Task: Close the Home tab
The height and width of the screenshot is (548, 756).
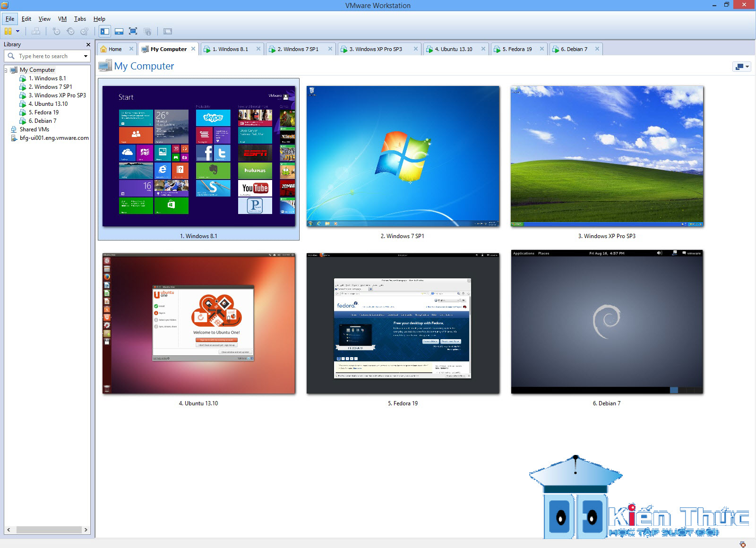Action: (x=132, y=49)
